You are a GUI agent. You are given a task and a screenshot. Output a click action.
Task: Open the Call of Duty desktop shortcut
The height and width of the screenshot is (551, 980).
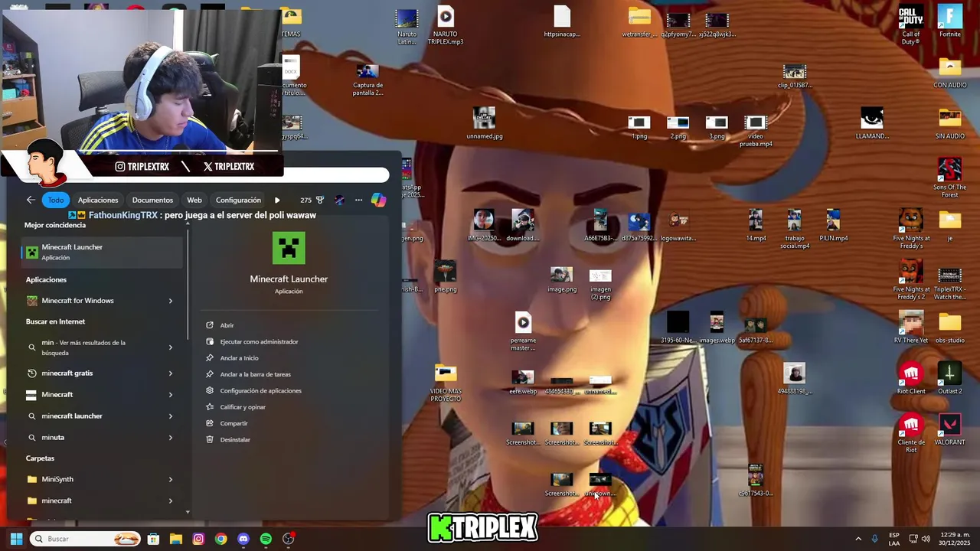pos(911,24)
